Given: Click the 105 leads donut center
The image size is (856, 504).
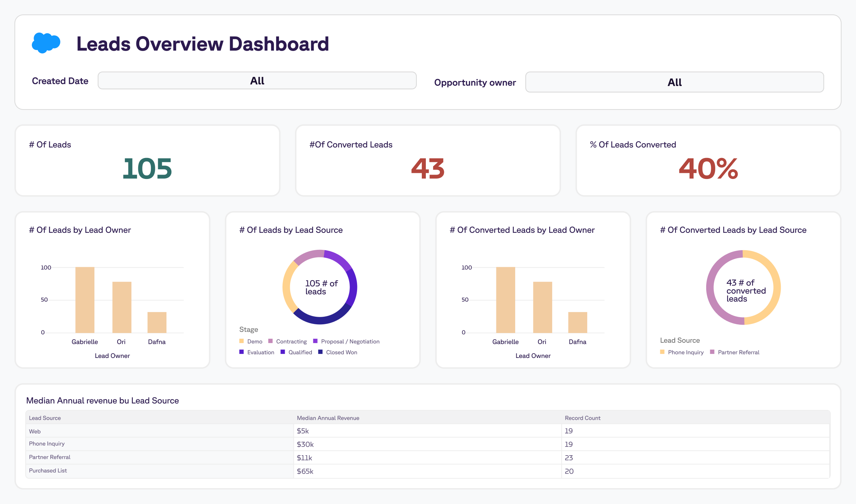Looking at the screenshot, I should (x=320, y=287).
